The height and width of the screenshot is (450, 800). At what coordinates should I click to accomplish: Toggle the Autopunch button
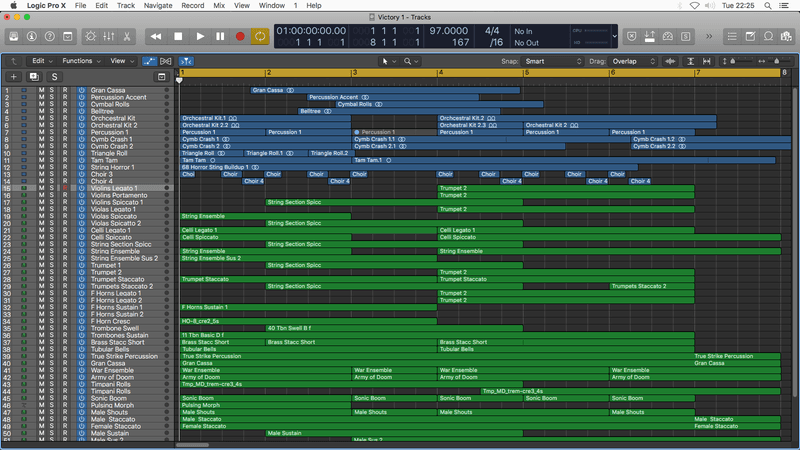pos(649,36)
